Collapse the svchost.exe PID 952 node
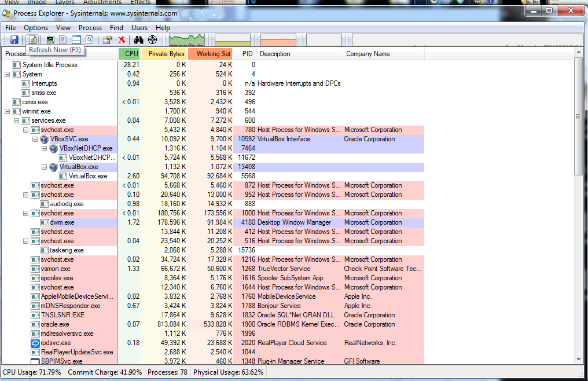 (26, 195)
